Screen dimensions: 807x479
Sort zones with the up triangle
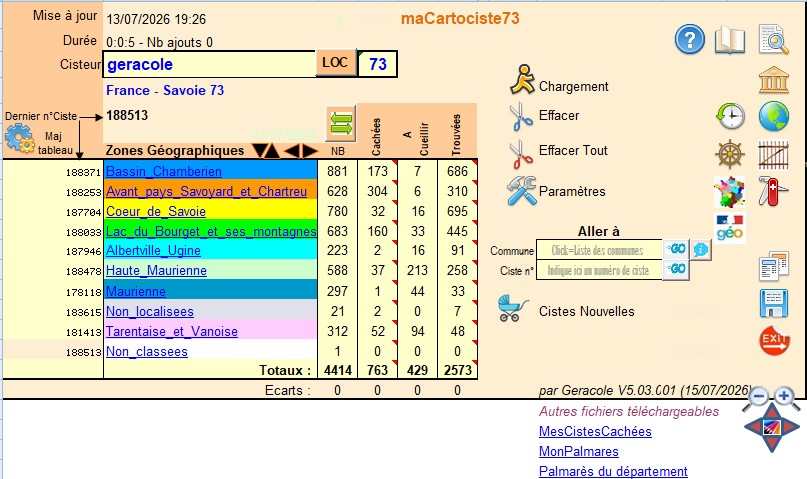click(272, 151)
